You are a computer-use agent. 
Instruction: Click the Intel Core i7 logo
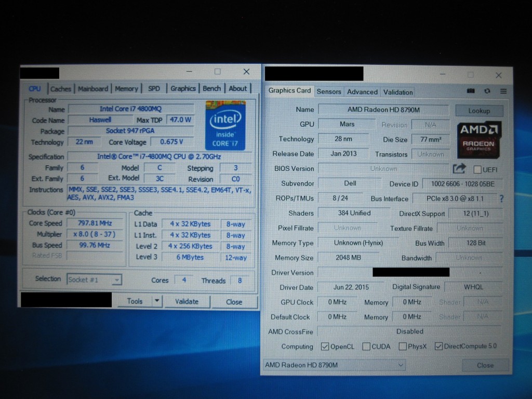tap(225, 126)
